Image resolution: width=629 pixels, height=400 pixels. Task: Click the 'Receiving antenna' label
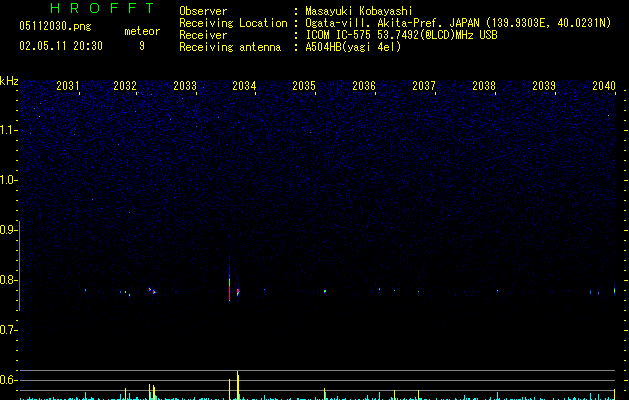pos(230,47)
